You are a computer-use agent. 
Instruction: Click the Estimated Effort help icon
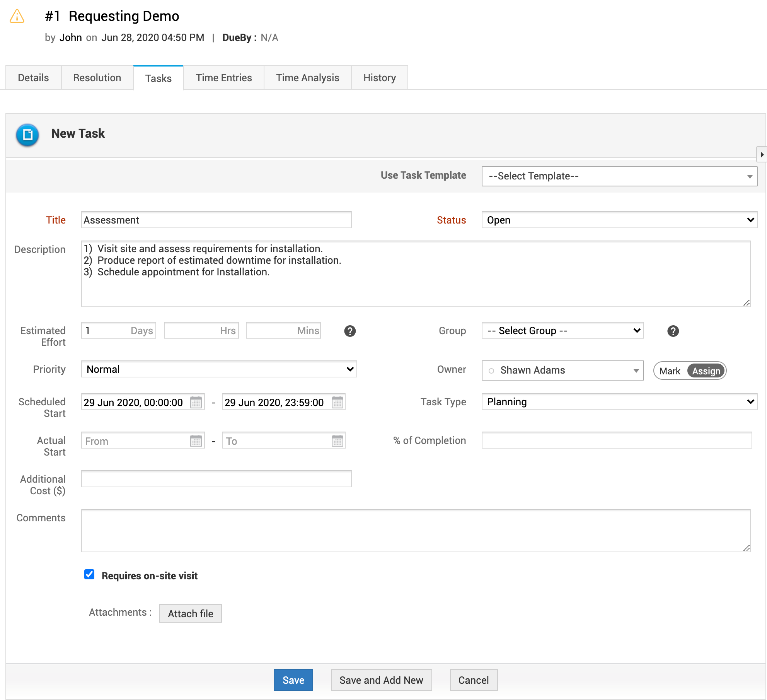click(350, 331)
